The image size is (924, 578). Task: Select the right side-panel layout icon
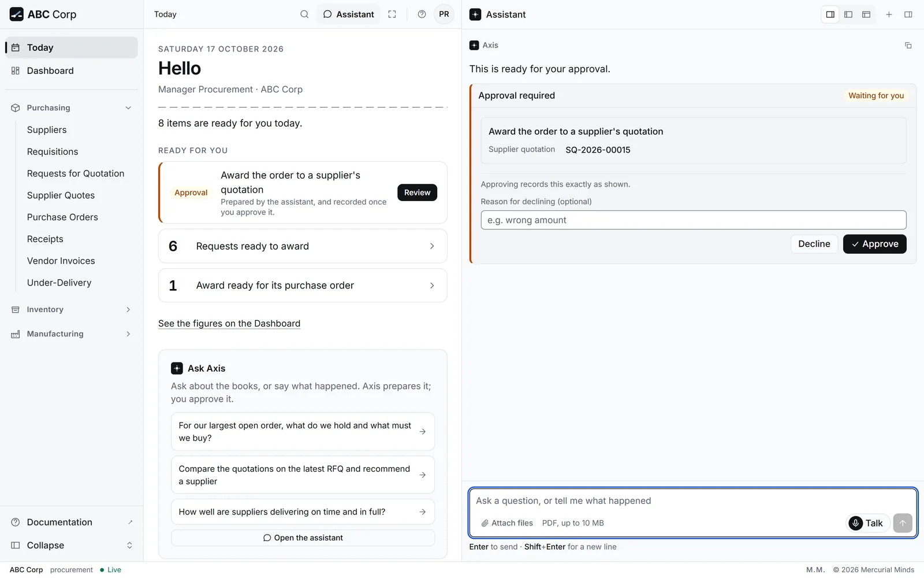[x=830, y=14]
